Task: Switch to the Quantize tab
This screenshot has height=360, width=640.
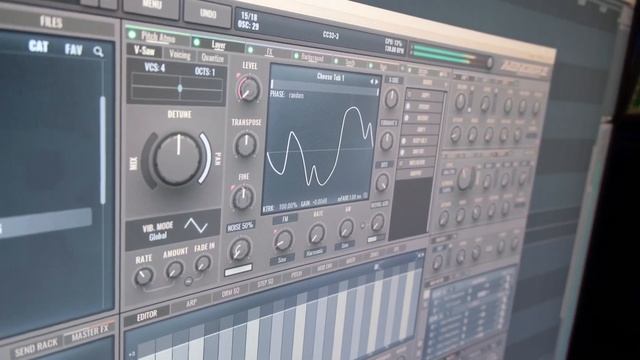Action: [212, 58]
